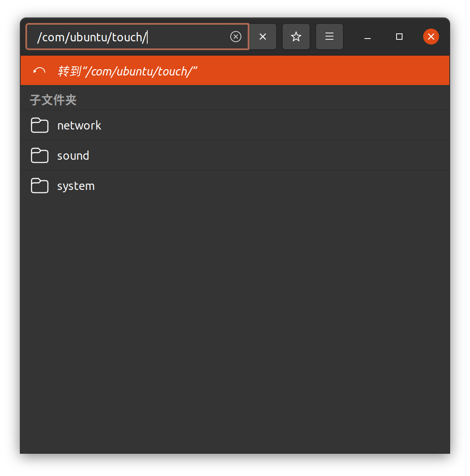Close the window with the red button
Image resolution: width=470 pixels, height=476 pixels.
coord(431,37)
